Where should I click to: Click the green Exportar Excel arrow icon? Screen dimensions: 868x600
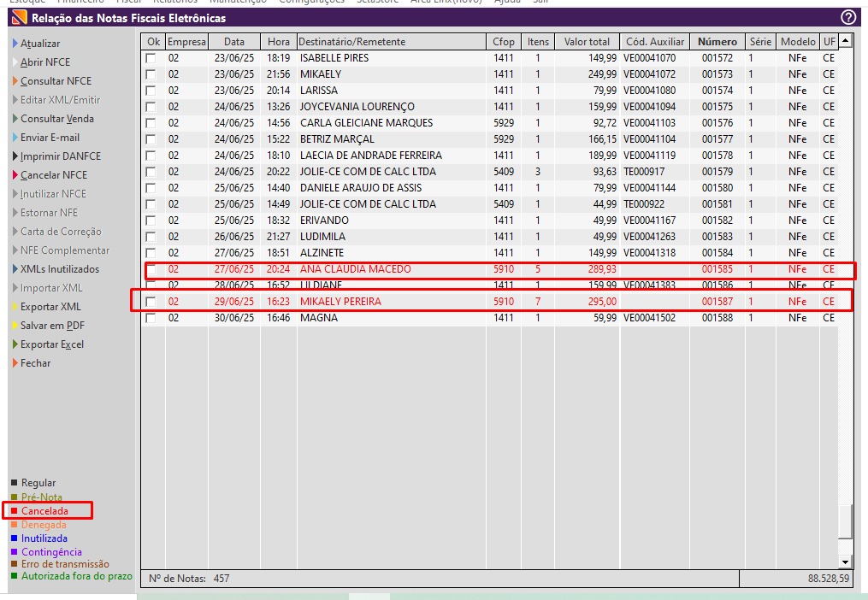pos(15,344)
